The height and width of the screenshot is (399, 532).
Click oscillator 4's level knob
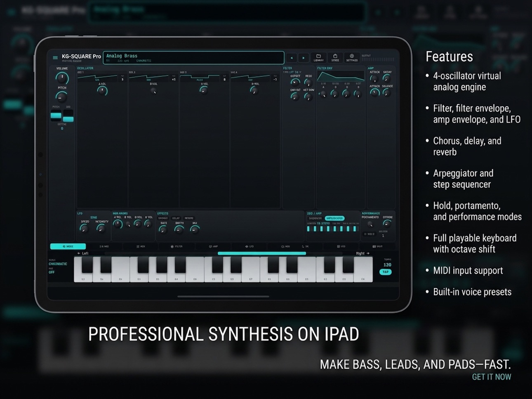click(254, 90)
